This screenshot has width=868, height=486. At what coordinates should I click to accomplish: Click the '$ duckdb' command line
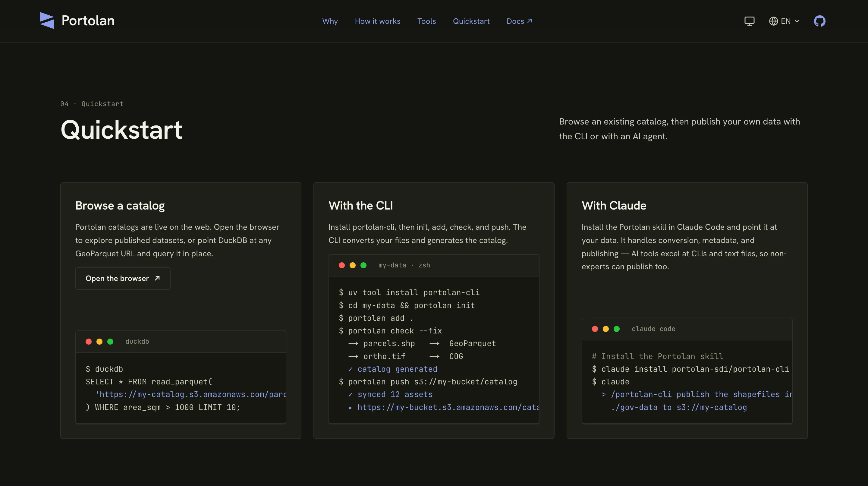pyautogui.click(x=104, y=369)
